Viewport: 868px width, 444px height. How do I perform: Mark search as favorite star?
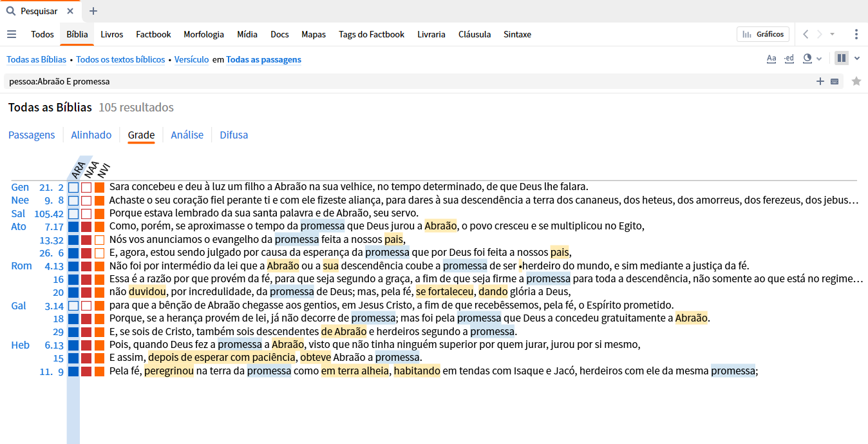click(x=856, y=81)
